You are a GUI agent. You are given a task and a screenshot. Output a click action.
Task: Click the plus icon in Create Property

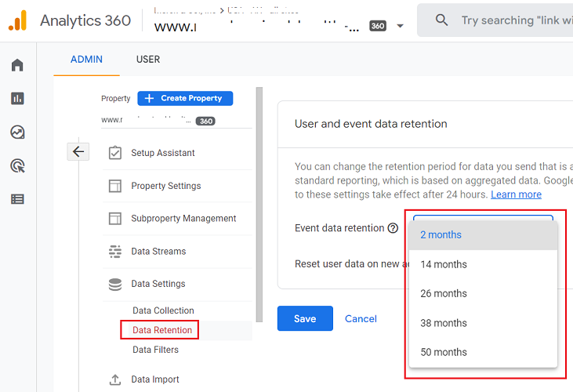[149, 98]
